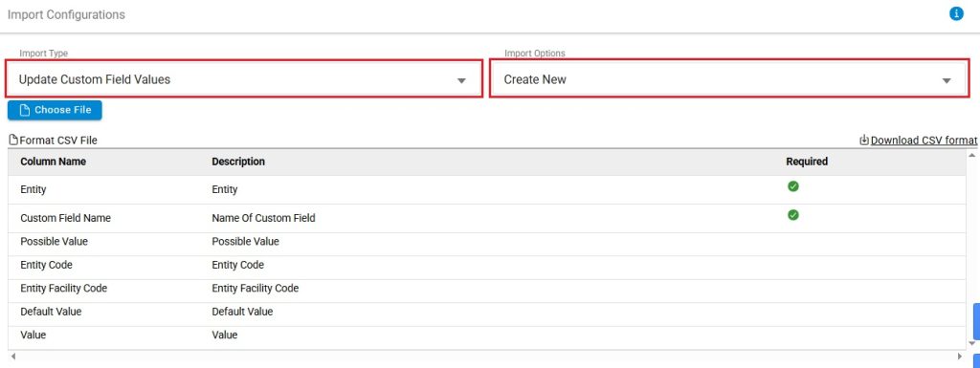Click the green check for Entity row
980x368 pixels.
pyautogui.click(x=793, y=185)
